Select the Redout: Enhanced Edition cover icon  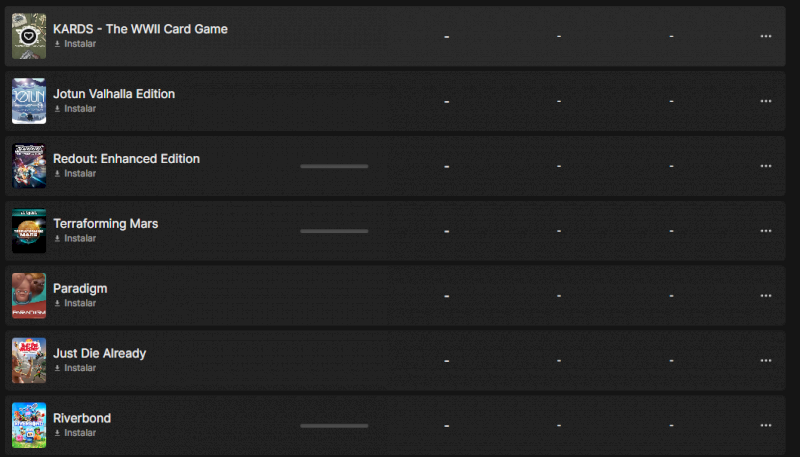point(29,166)
